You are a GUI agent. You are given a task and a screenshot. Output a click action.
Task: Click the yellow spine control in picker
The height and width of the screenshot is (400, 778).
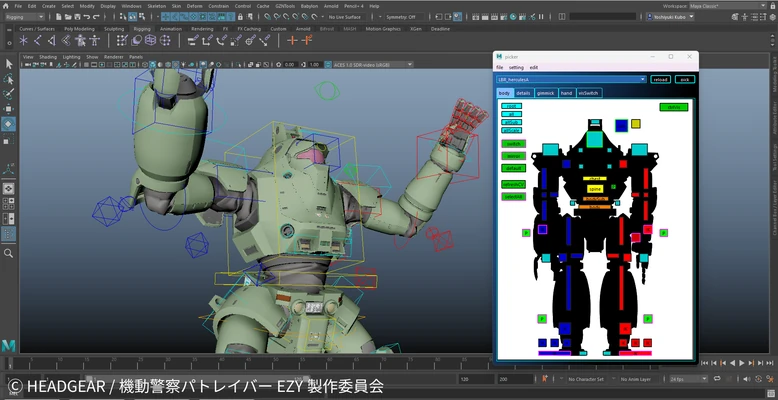pos(595,189)
